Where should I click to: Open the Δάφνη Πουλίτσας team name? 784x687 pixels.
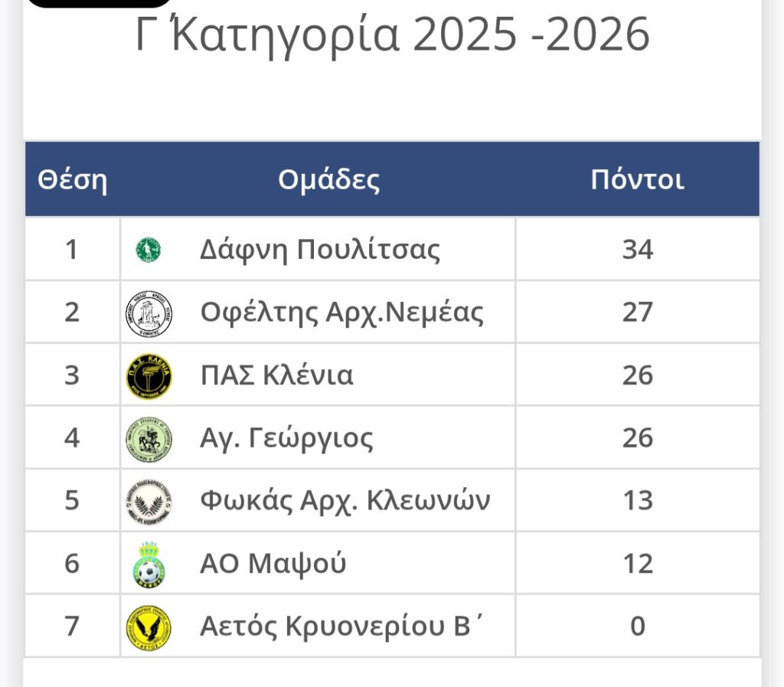[320, 250]
